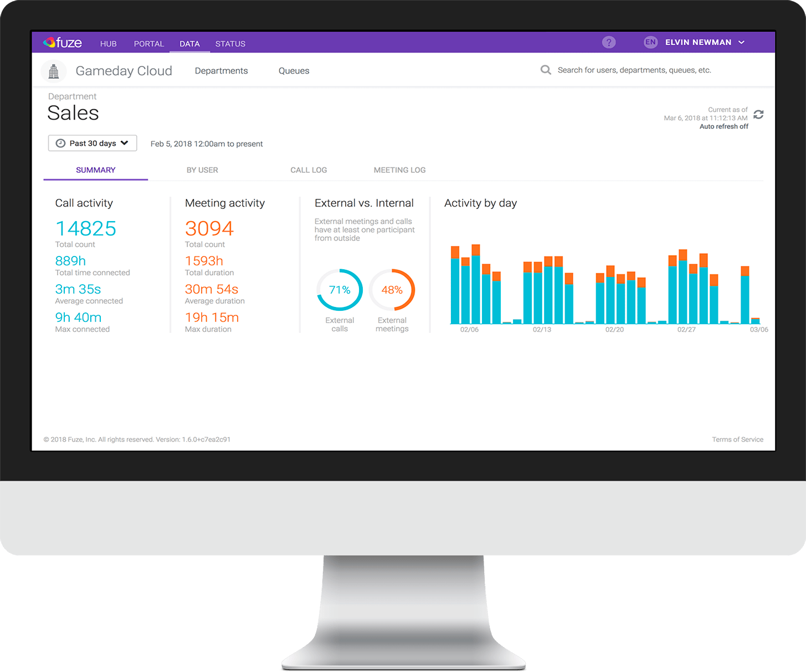Click the Feb 5, 2018 date range text
The width and height of the screenshot is (806, 672).
(207, 144)
